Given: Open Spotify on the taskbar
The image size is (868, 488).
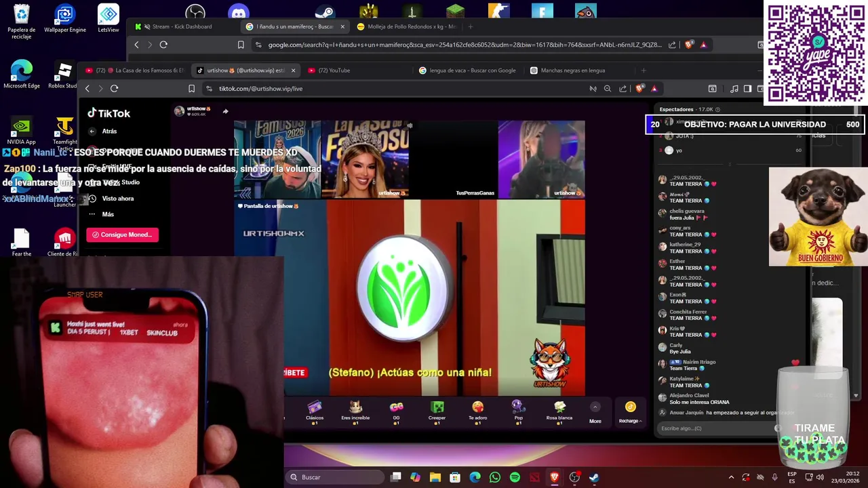Looking at the screenshot, I should click(x=515, y=477).
